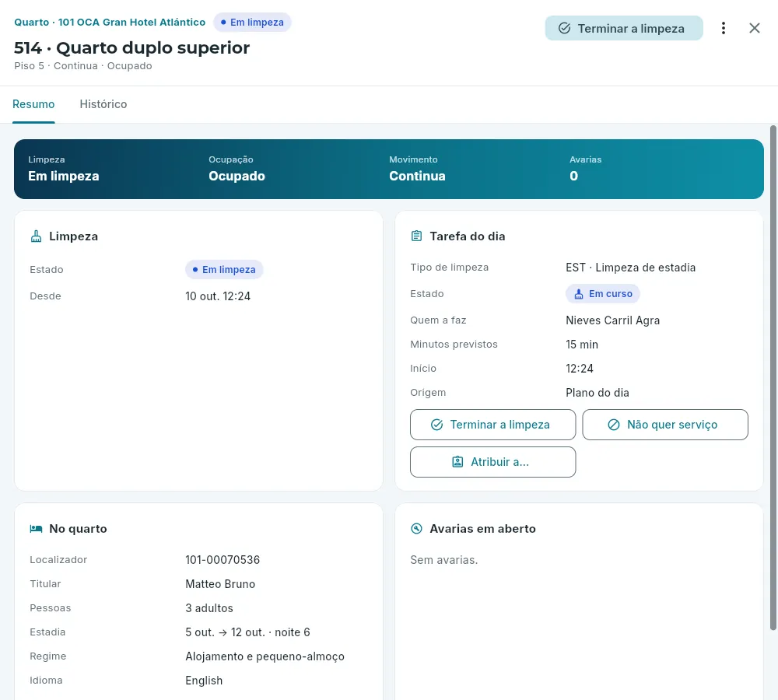Click the prohibited icon in Não quer serviço
The image size is (778, 700).
point(614,425)
